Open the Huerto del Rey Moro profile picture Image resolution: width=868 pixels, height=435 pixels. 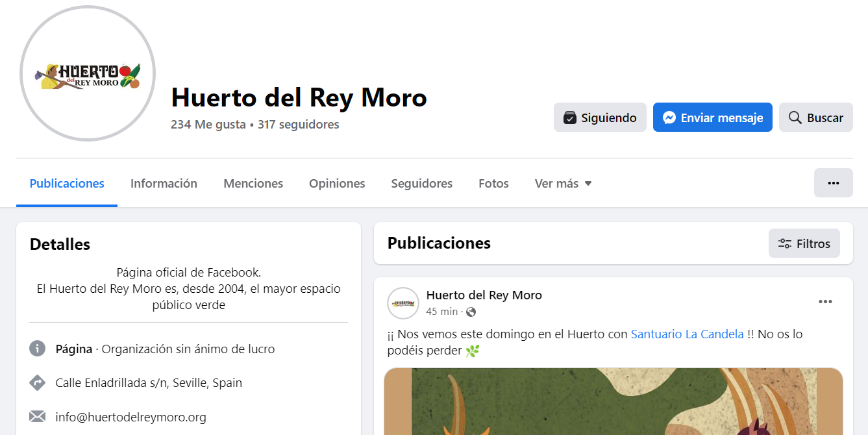(x=88, y=73)
